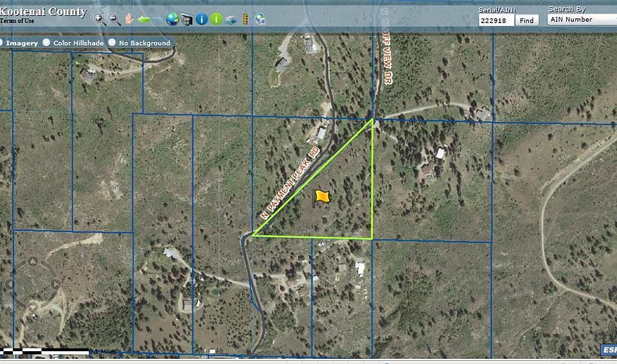Select the zoom out magnifier tool
This screenshot has width=617, height=364.
point(114,19)
